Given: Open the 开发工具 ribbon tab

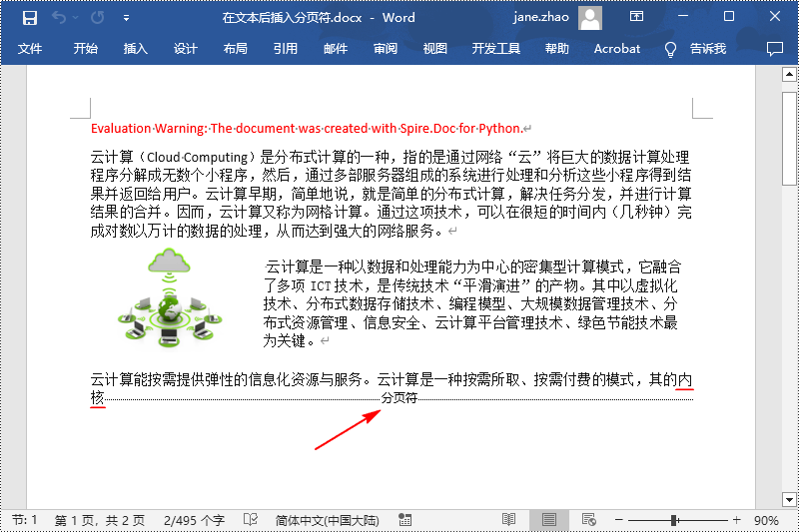Looking at the screenshot, I should click(x=495, y=49).
